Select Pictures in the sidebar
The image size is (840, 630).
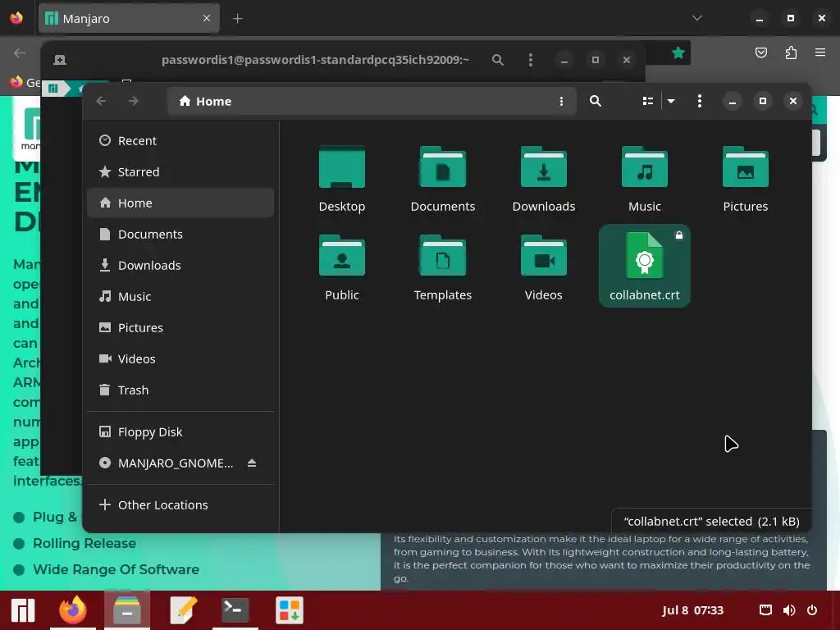tap(180, 327)
